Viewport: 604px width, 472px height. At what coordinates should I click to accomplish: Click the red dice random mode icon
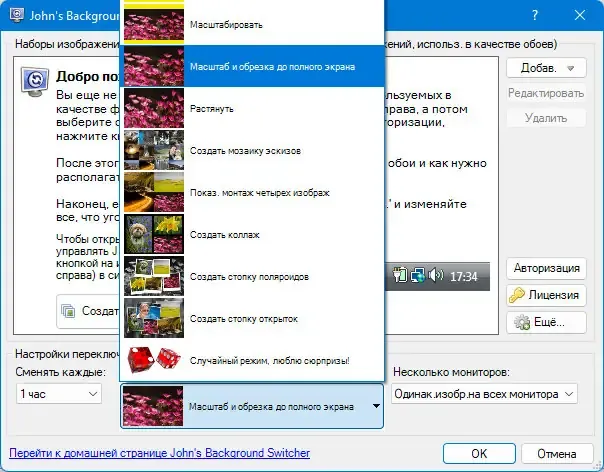click(154, 360)
